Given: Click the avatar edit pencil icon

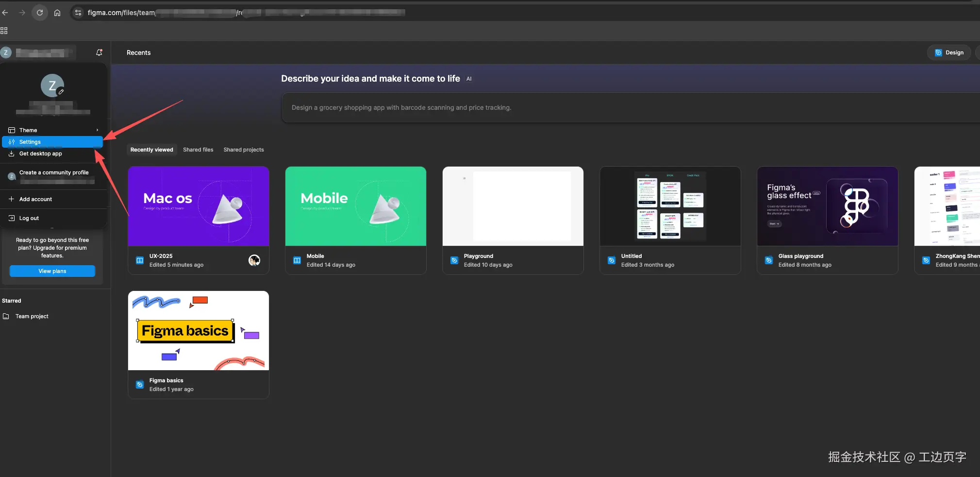Looking at the screenshot, I should (61, 92).
